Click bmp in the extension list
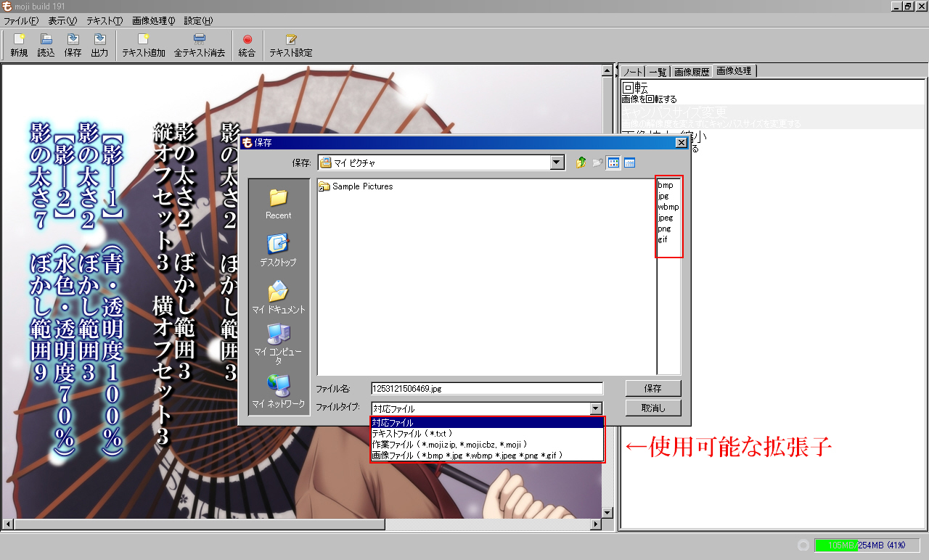The height and width of the screenshot is (560, 929). pos(666,185)
